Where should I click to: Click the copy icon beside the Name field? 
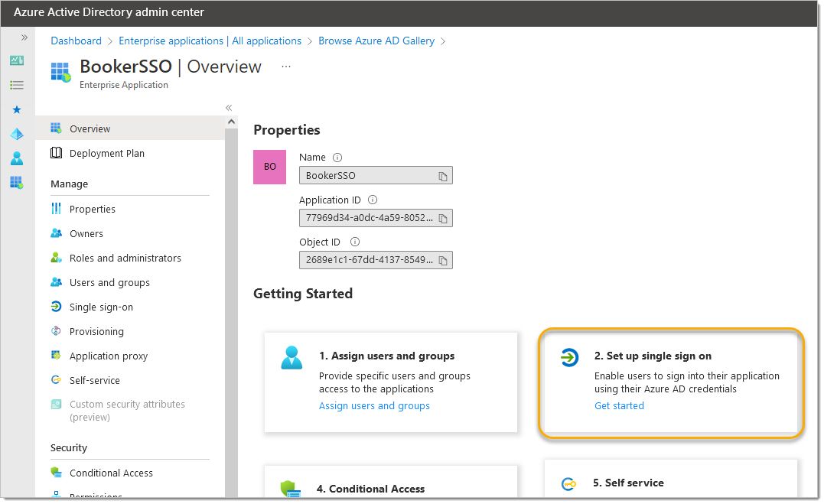pos(442,176)
